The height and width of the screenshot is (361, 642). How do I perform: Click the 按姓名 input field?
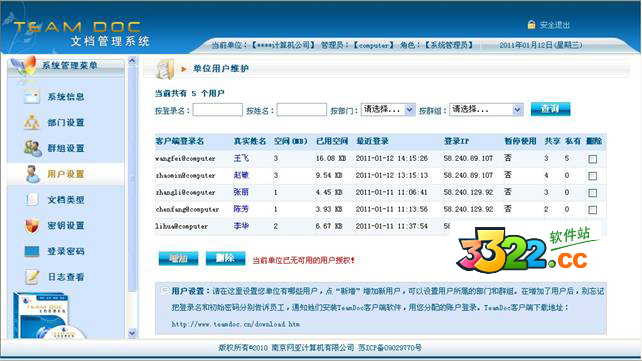pos(302,110)
